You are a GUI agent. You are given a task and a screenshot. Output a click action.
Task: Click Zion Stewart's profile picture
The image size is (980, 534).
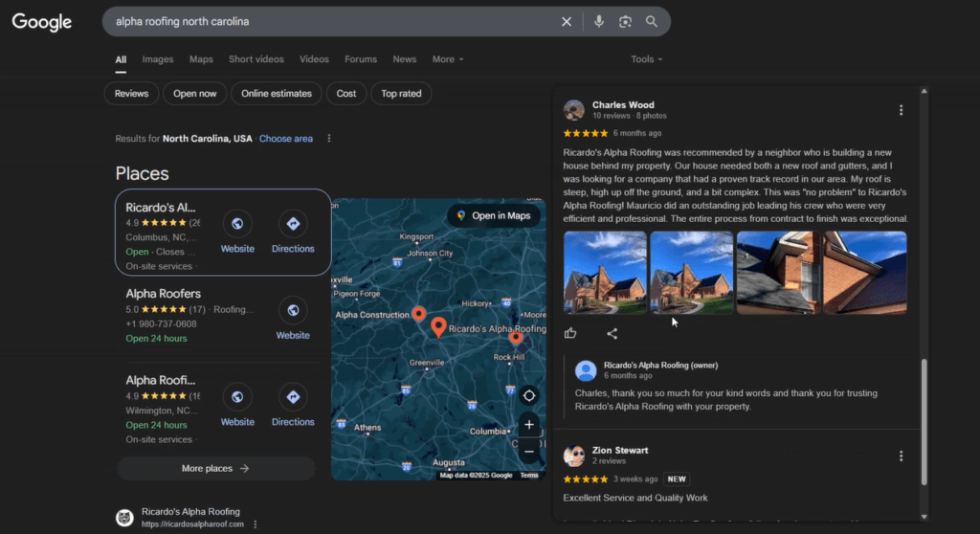[573, 456]
